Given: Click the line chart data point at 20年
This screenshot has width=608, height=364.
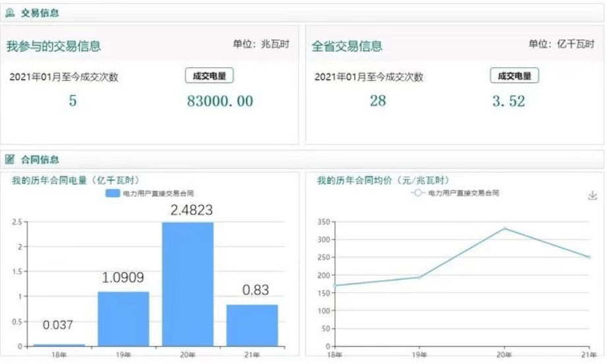Looking at the screenshot, I should coord(504,228).
